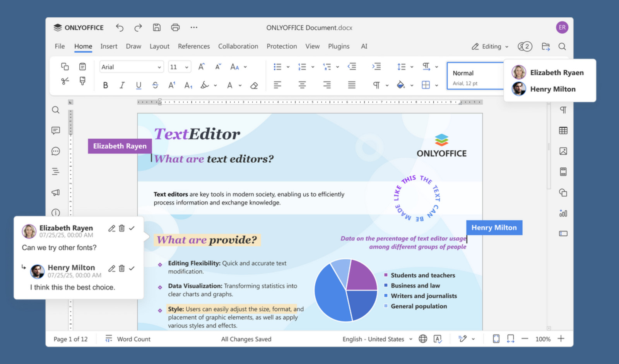Expand numbered list dropdown arrow

(313, 67)
